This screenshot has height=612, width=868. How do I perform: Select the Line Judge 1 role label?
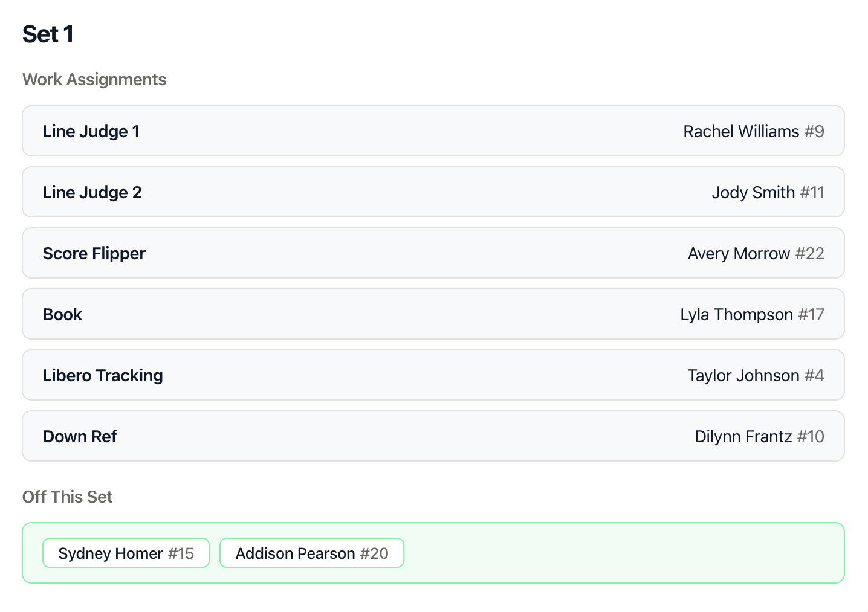91,132
